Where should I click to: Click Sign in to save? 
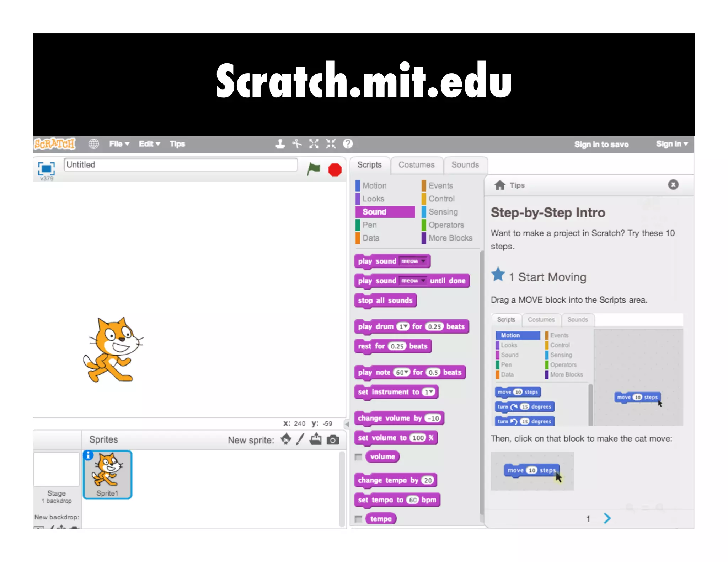pyautogui.click(x=601, y=145)
